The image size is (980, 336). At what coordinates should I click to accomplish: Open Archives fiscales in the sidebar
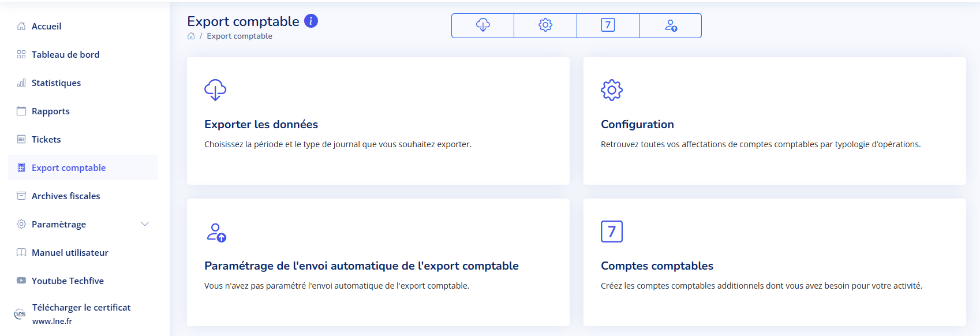(x=66, y=196)
